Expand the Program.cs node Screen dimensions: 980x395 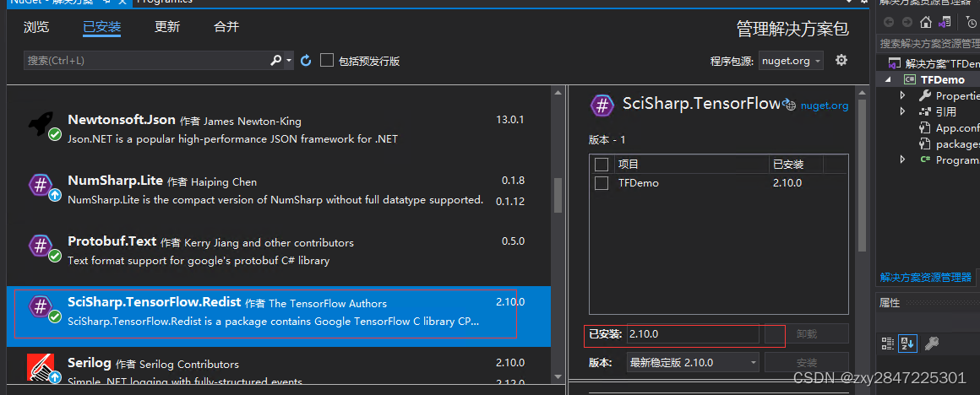coord(902,160)
